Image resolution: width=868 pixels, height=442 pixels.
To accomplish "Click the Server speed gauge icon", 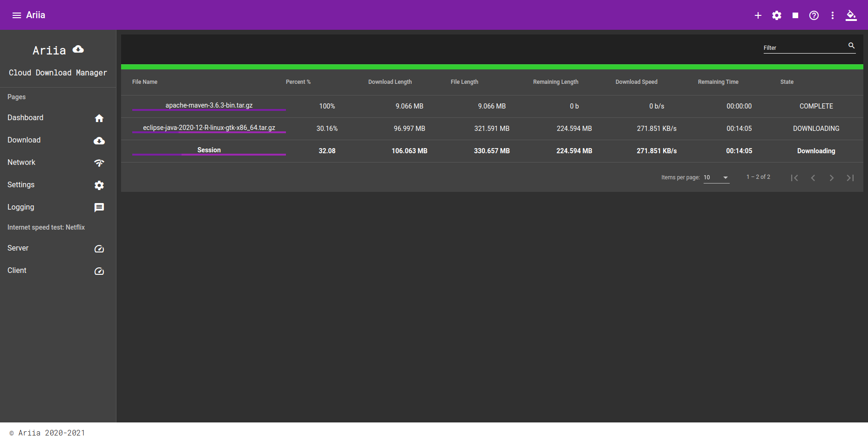I will 99,249.
